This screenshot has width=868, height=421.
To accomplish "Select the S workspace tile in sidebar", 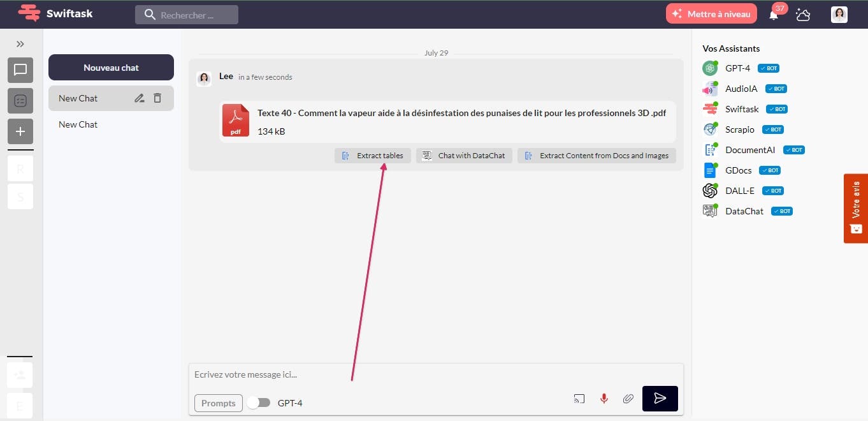I will click(20, 197).
